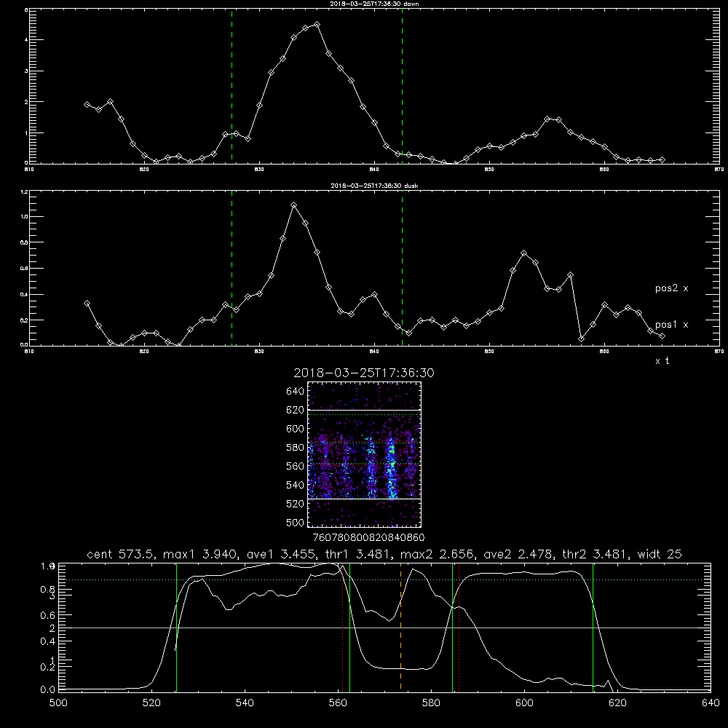This screenshot has width=728, height=728.
Task: Click bottom plot x-axis label 640
Action: click(711, 703)
